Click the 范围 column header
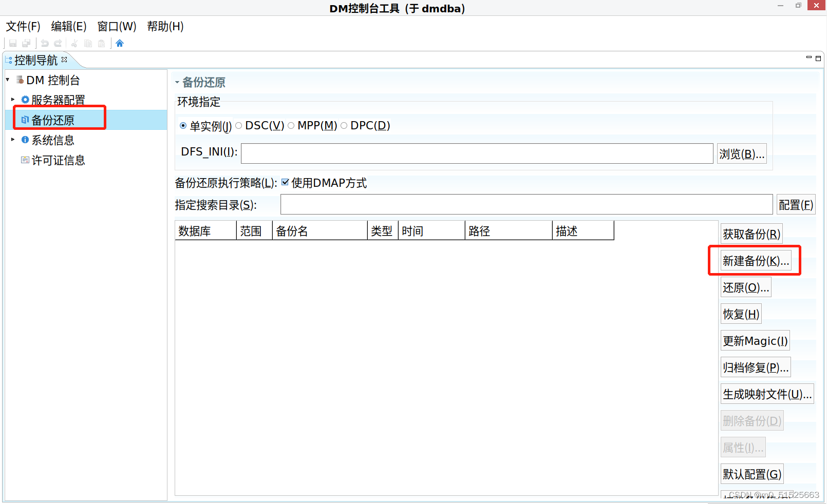This screenshot has width=827, height=504. [x=254, y=231]
